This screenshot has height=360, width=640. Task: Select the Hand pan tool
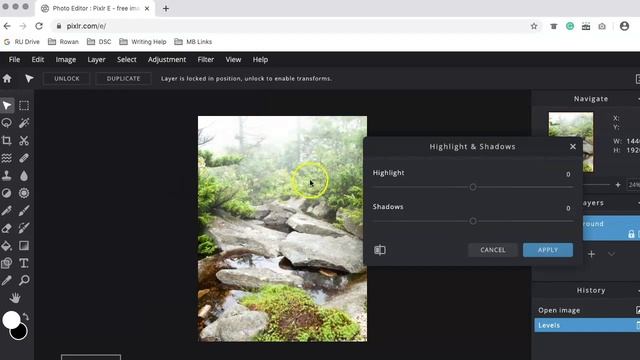pos(15,298)
